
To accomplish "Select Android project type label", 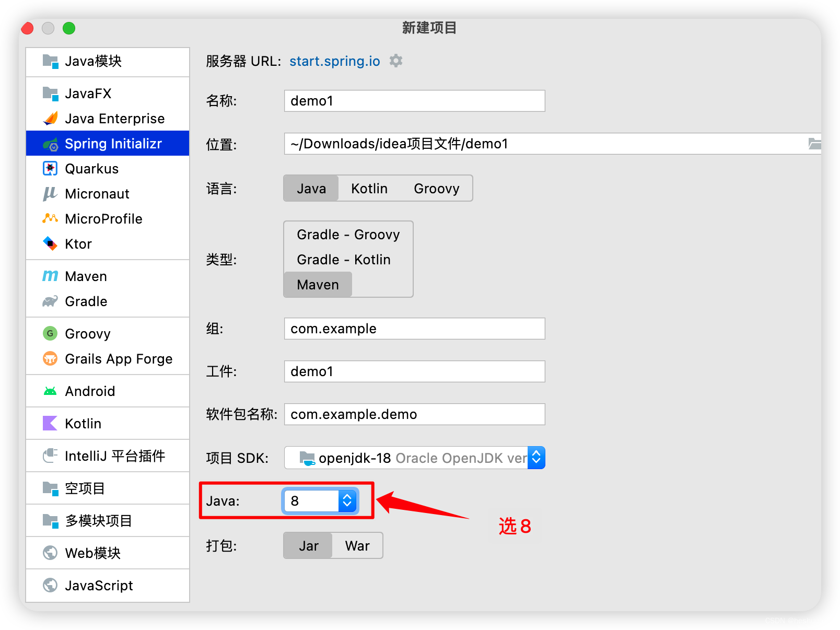I will (x=90, y=391).
